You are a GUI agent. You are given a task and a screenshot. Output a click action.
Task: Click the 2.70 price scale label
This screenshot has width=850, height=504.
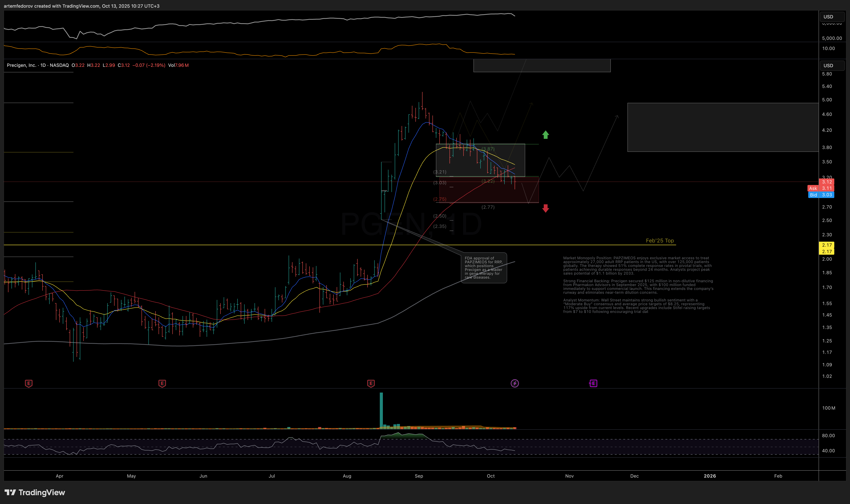(827, 207)
